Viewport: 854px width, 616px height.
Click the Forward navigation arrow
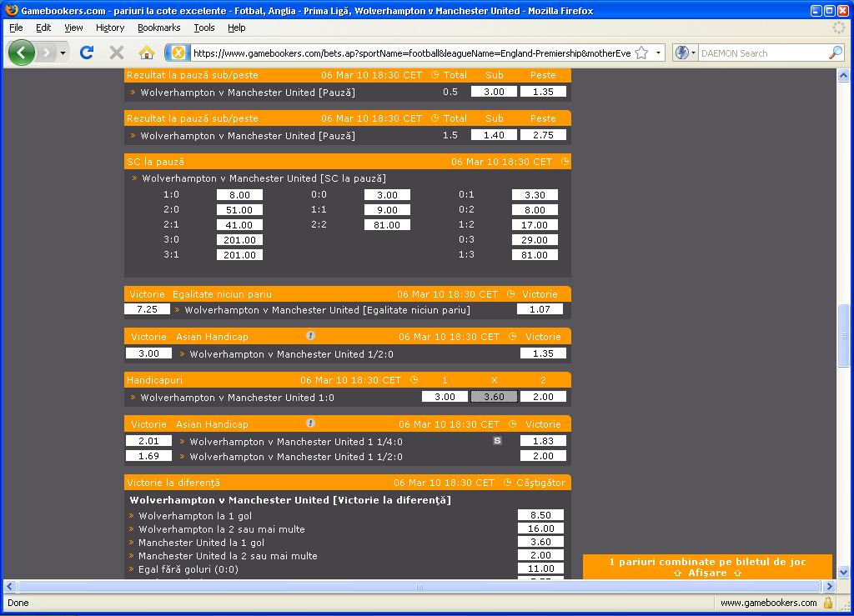(x=47, y=53)
